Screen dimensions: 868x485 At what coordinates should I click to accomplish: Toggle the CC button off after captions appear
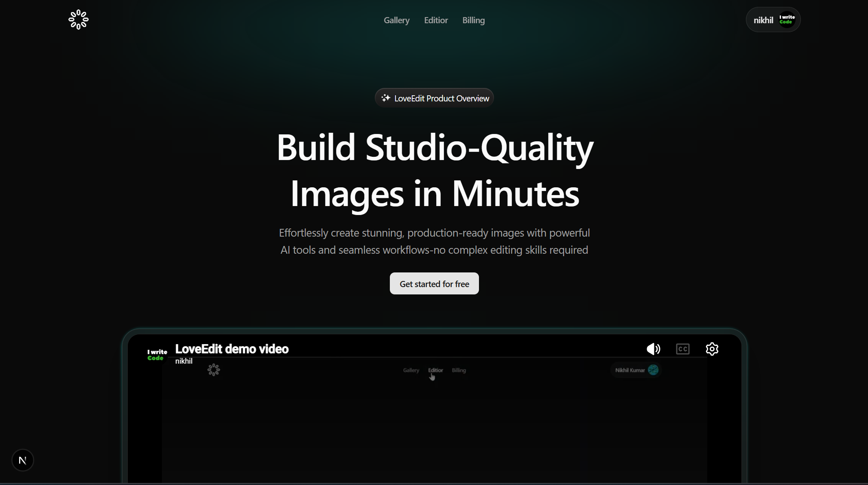click(x=682, y=349)
